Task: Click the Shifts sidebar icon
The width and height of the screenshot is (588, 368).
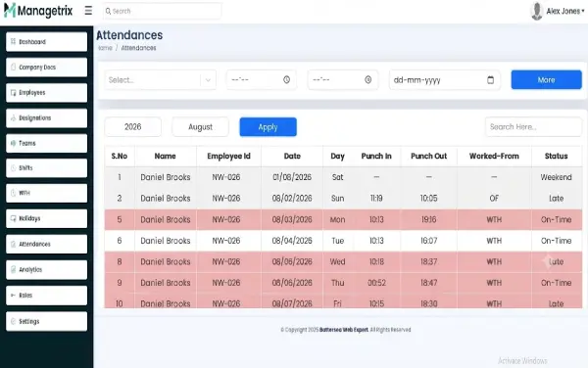Action: (x=13, y=167)
